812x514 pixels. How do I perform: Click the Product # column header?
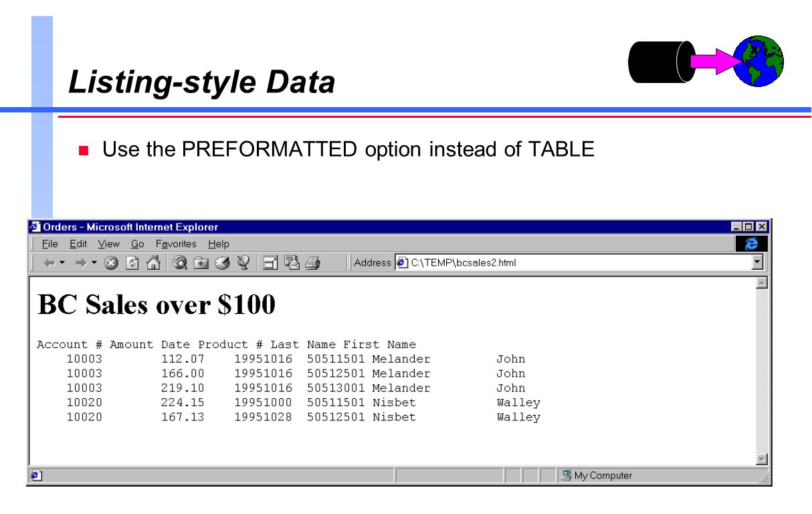pyautogui.click(x=230, y=345)
